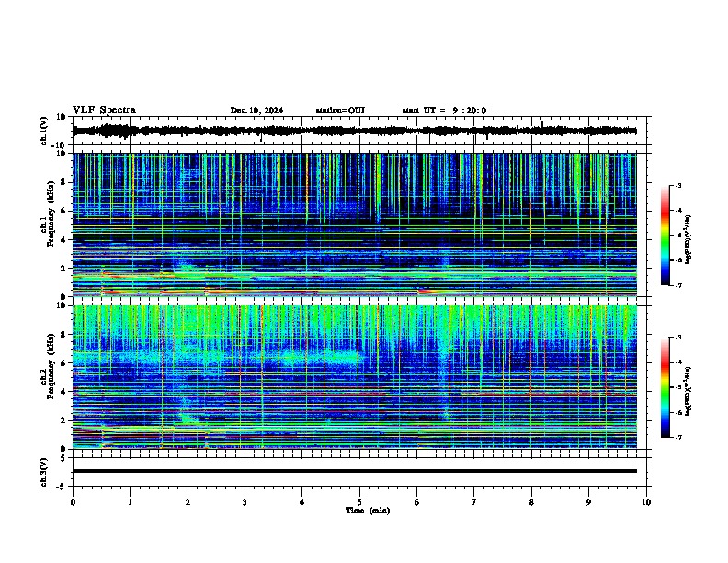Click the "ch.3(V)" axis label
728x563 pixels.
tap(44, 472)
